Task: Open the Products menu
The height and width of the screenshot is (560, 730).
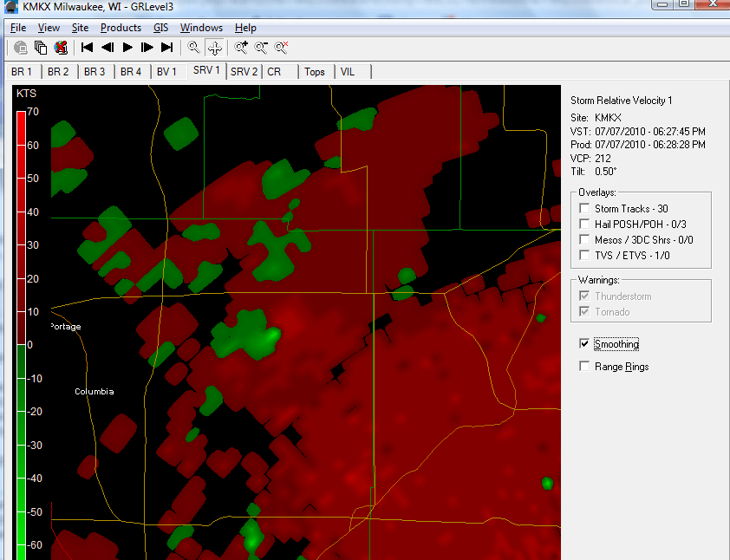Action: coord(121,28)
